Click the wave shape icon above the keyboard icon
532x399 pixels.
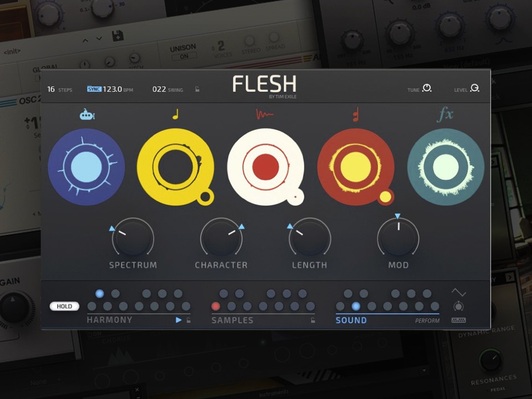458,292
